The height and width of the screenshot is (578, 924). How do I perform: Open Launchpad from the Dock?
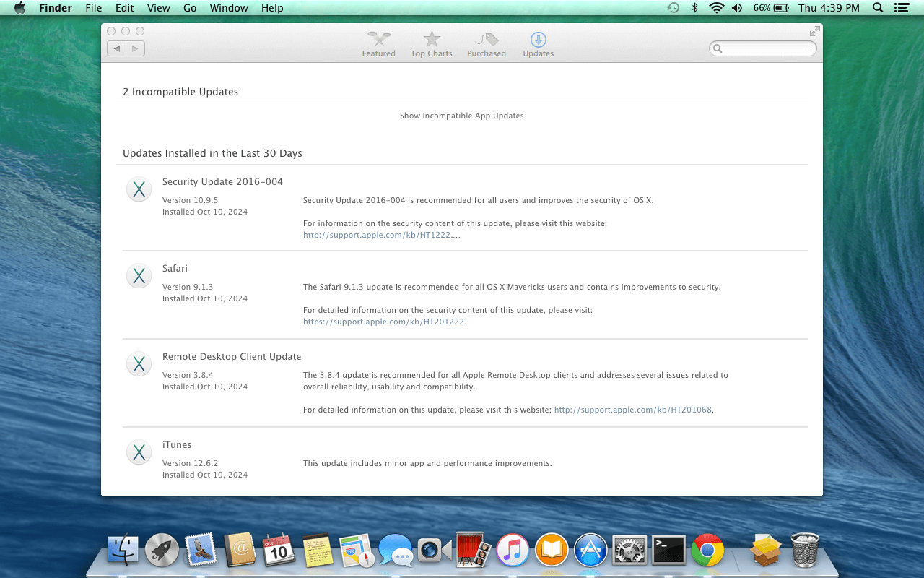point(162,551)
